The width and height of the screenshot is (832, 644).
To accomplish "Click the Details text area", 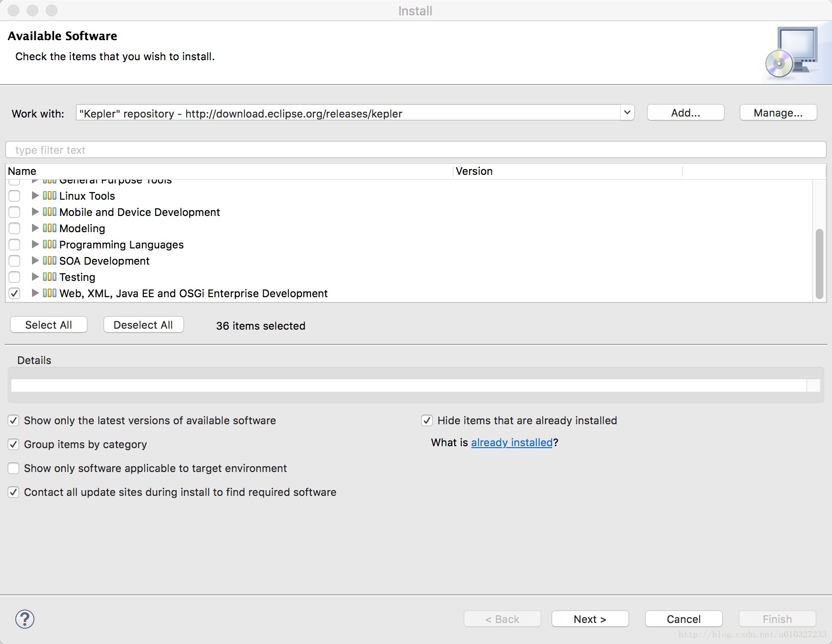I will tap(409, 386).
